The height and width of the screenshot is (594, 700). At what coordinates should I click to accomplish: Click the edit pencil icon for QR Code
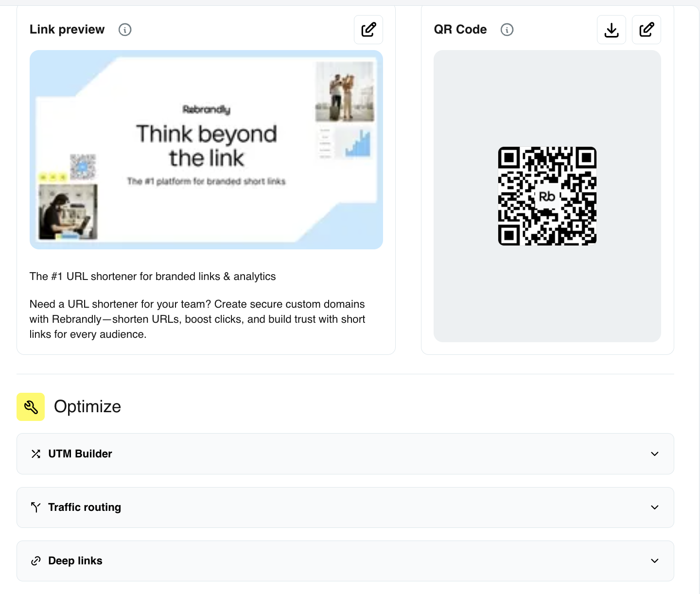647,30
